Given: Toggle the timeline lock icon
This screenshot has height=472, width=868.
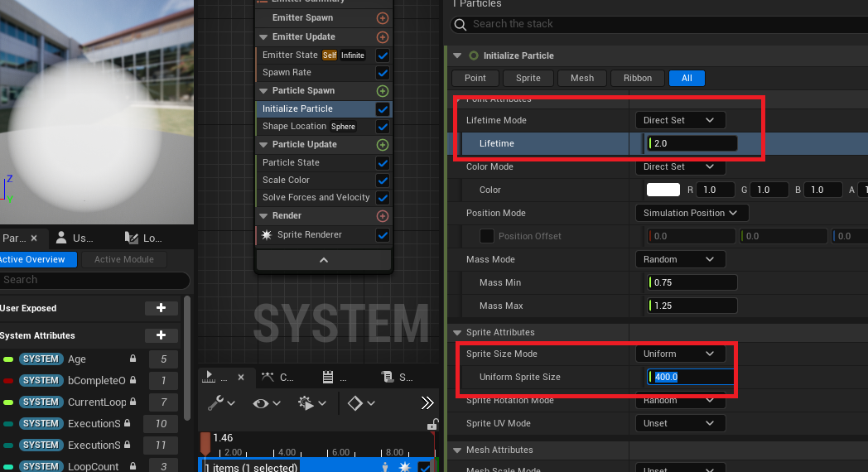Looking at the screenshot, I should [433, 425].
